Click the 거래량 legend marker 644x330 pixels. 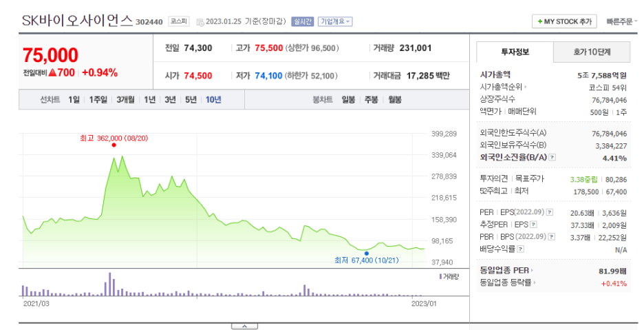441,276
